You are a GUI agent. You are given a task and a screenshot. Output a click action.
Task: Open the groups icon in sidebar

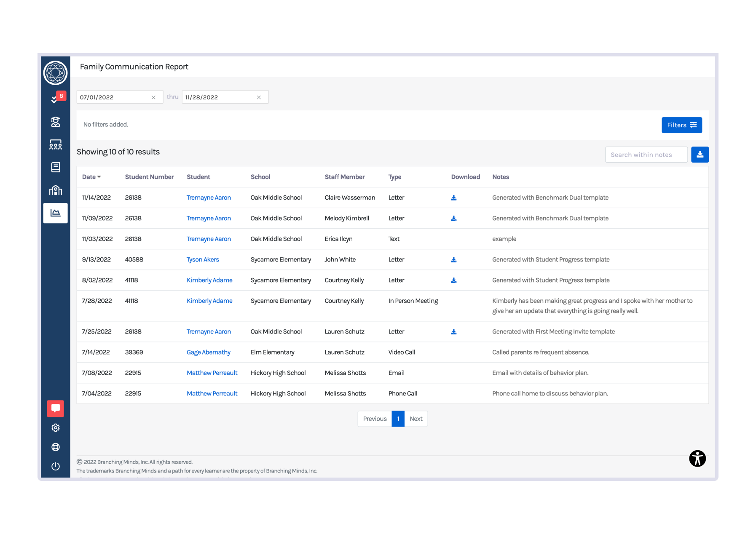click(56, 145)
